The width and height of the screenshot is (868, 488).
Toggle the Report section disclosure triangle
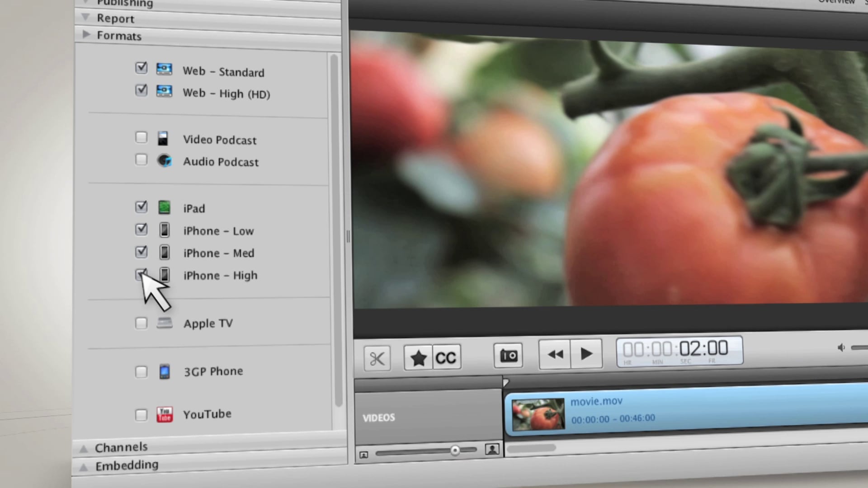(85, 17)
